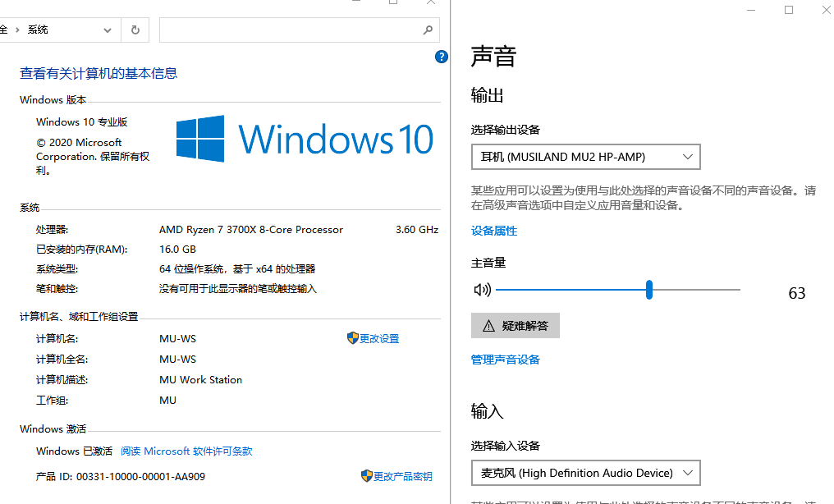
Task: Click the 主音量 volume slider handle
Action: point(649,290)
